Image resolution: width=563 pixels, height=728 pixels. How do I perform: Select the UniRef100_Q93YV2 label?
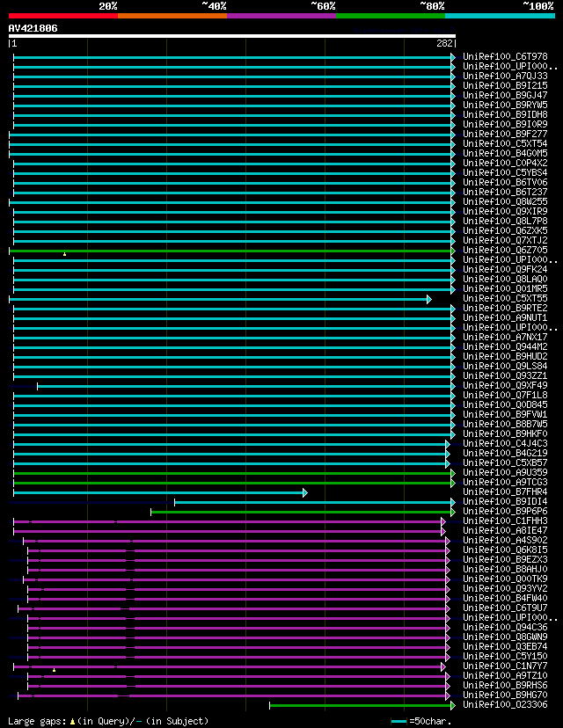(505, 589)
